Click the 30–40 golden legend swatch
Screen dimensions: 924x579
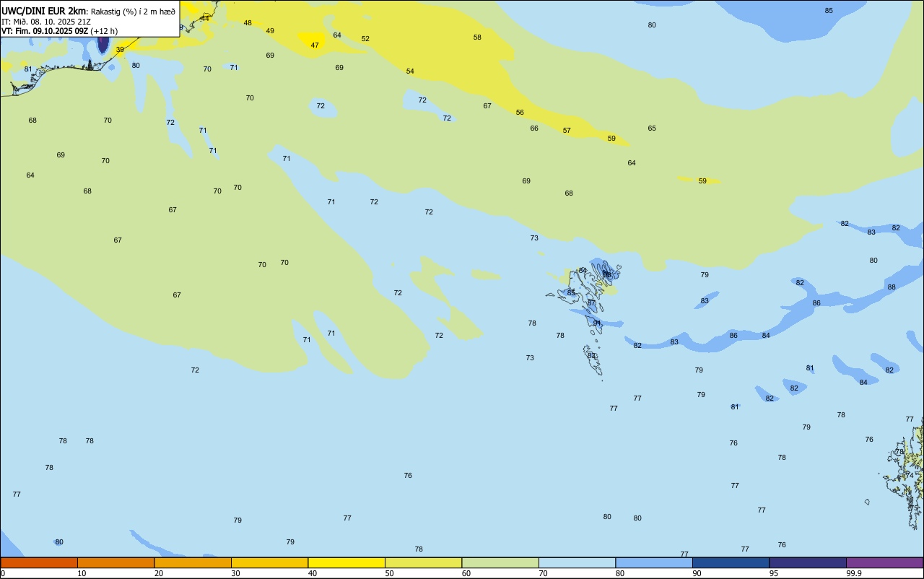click(269, 562)
